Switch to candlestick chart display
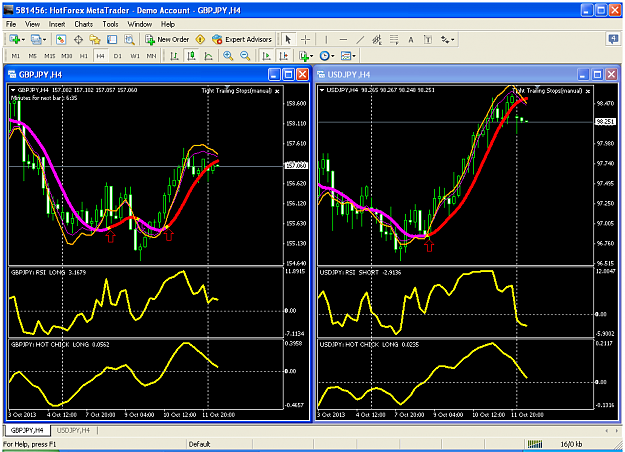Viewport: 625px width, 452px height. coord(191,56)
